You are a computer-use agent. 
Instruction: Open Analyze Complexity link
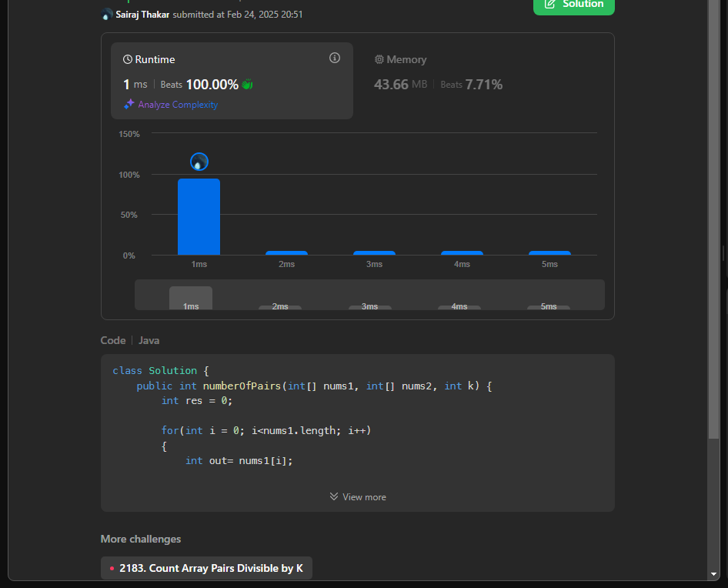178,105
